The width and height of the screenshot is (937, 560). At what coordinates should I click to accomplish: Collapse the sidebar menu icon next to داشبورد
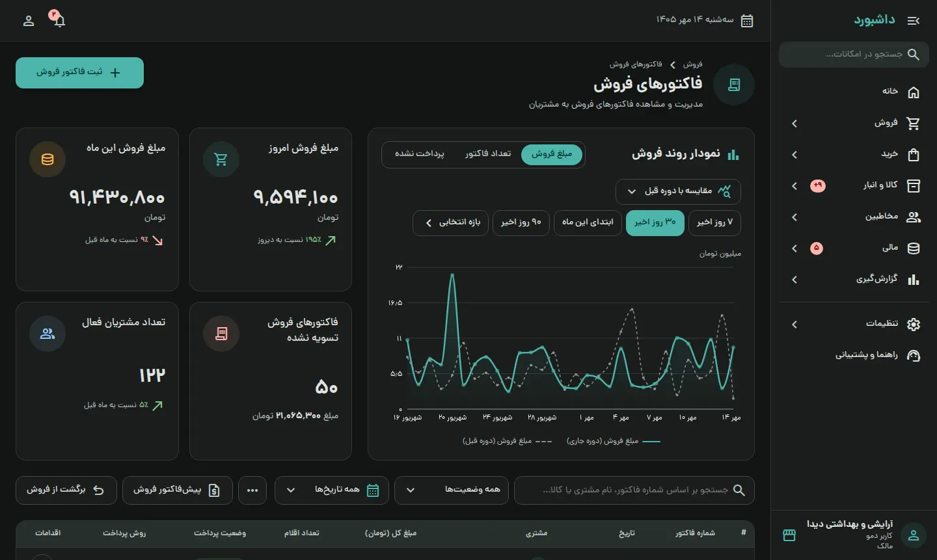(914, 21)
